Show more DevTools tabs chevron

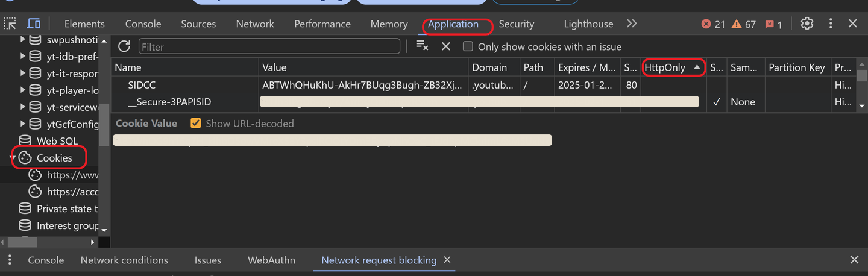pos(632,24)
